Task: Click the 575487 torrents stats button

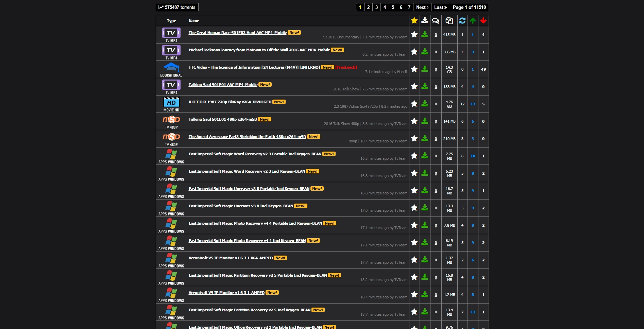Action: tap(177, 7)
